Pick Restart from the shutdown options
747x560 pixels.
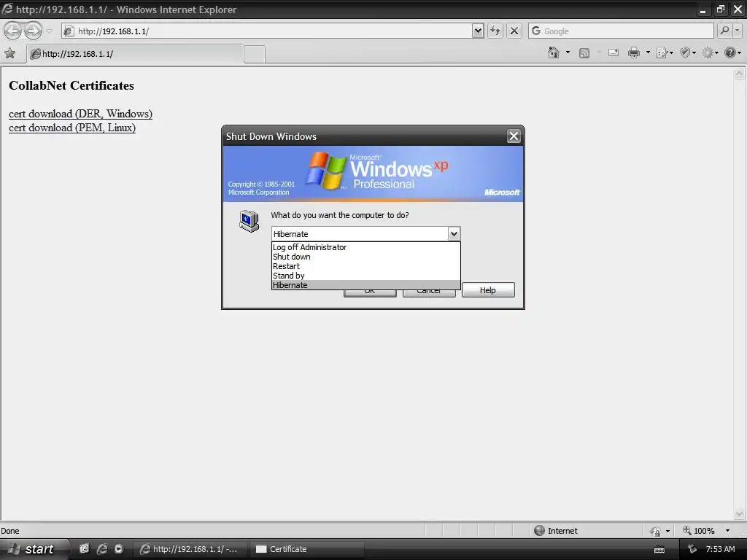pos(366,266)
